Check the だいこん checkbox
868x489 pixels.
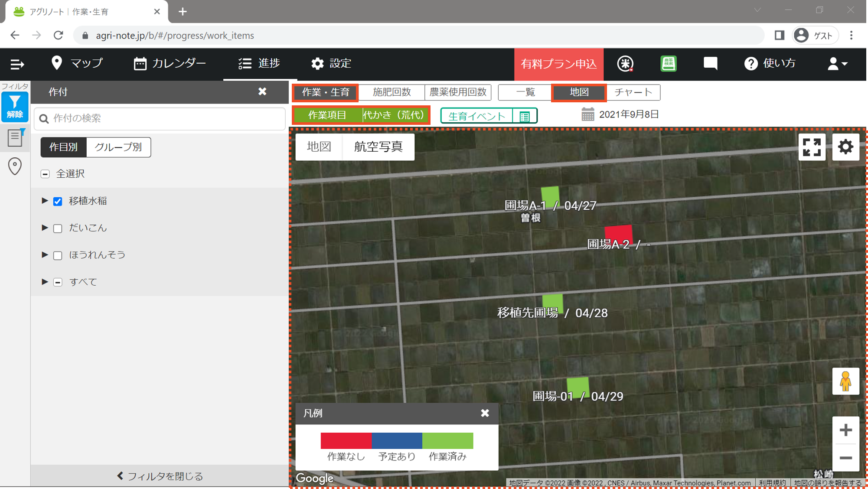[x=58, y=228]
